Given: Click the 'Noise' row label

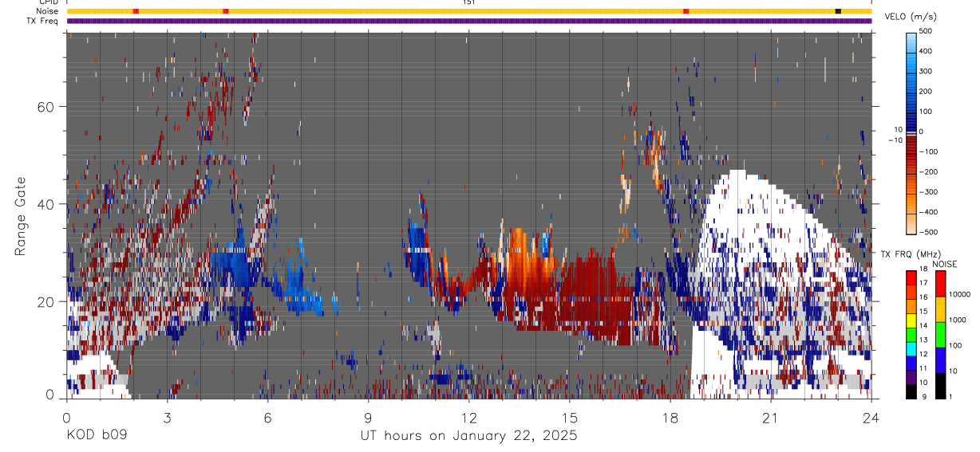Looking at the screenshot, I should point(47,11).
